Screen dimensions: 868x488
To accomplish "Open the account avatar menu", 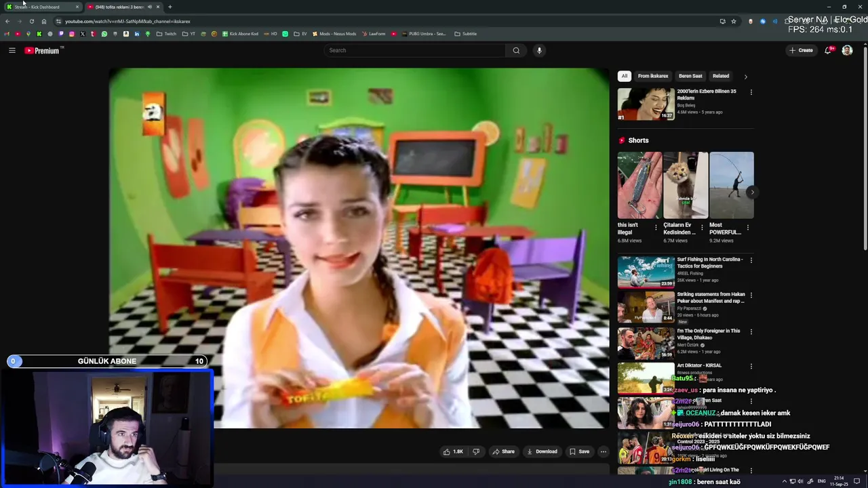I will pyautogui.click(x=847, y=50).
